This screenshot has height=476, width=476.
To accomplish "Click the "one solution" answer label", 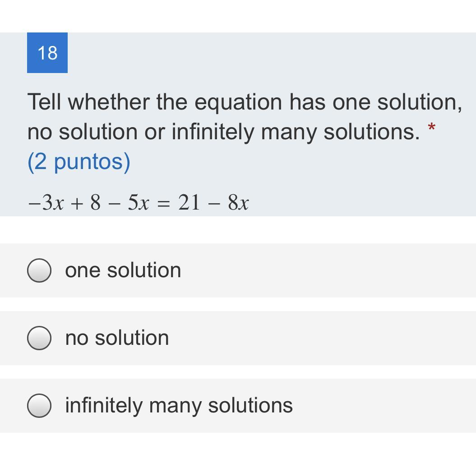I will [x=123, y=270].
